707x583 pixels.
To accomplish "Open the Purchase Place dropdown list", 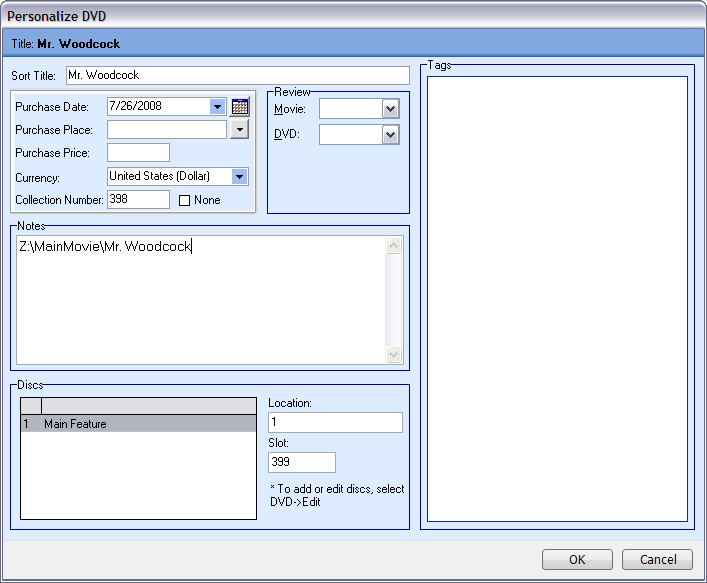I will [239, 129].
